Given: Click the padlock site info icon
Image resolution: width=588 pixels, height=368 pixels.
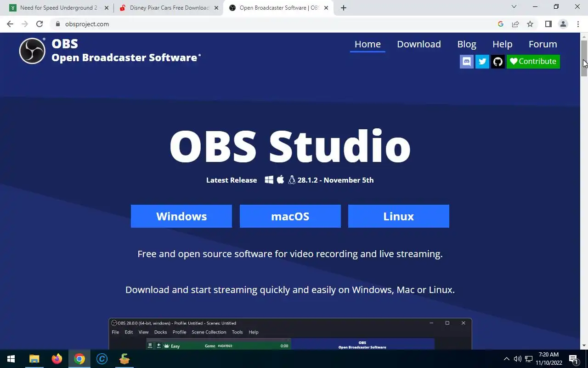Looking at the screenshot, I should click(x=58, y=24).
